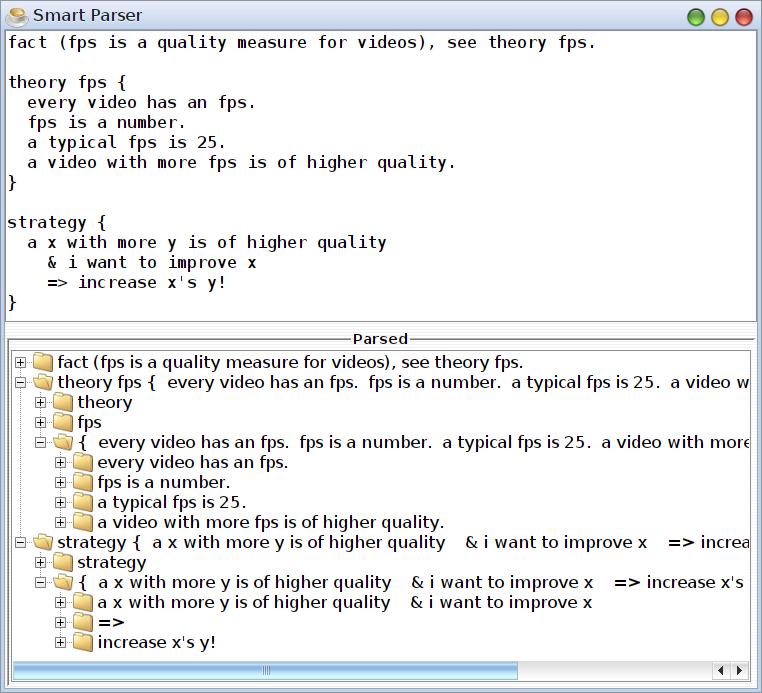The image size is (762, 693).
Task: Click the horizontal scrollbar right arrow
Action: [740, 670]
